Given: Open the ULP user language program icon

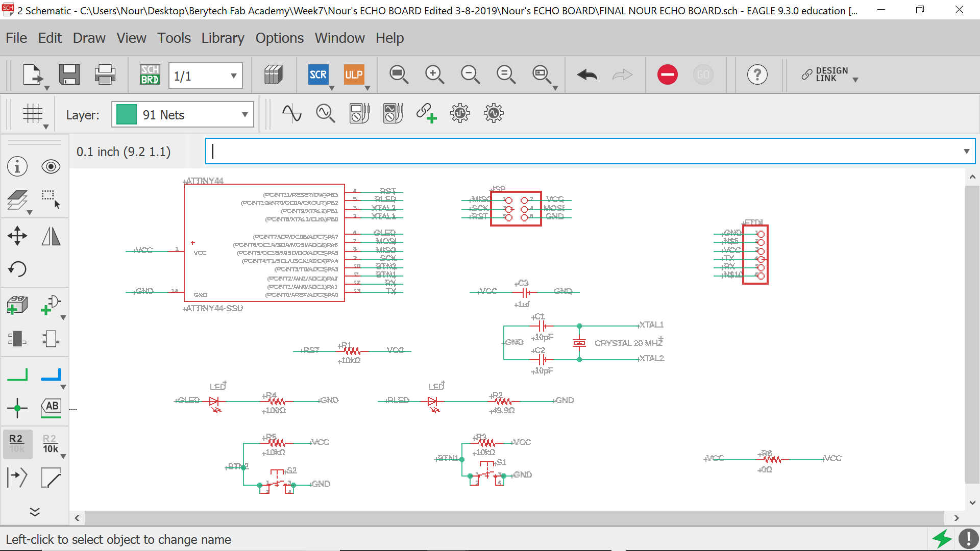Looking at the screenshot, I should pos(353,74).
